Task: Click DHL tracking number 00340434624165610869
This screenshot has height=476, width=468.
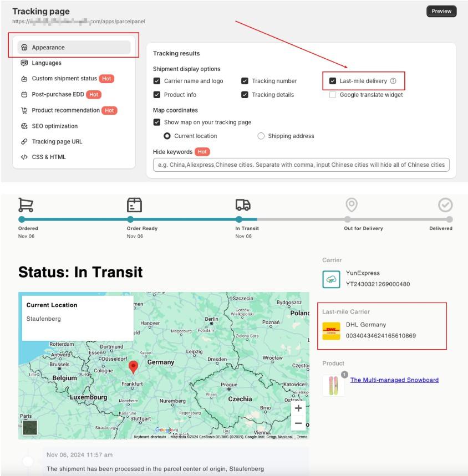Action: (x=381, y=336)
